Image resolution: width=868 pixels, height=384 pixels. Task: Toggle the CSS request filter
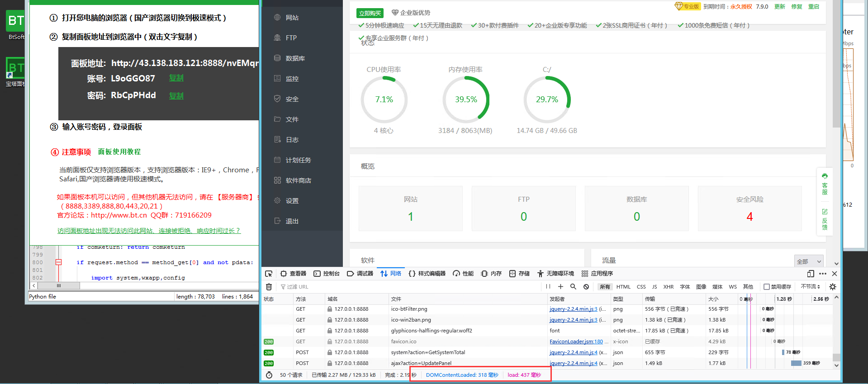click(x=641, y=287)
